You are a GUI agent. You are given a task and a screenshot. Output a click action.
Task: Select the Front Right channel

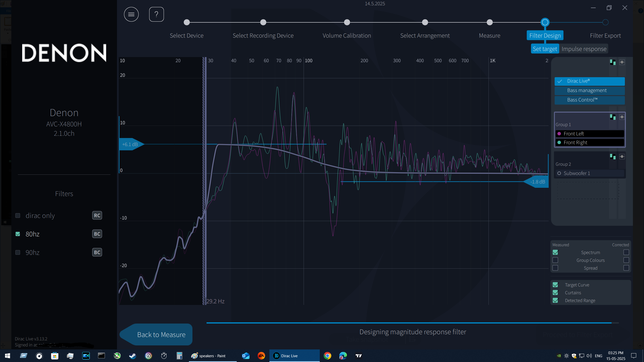click(590, 143)
